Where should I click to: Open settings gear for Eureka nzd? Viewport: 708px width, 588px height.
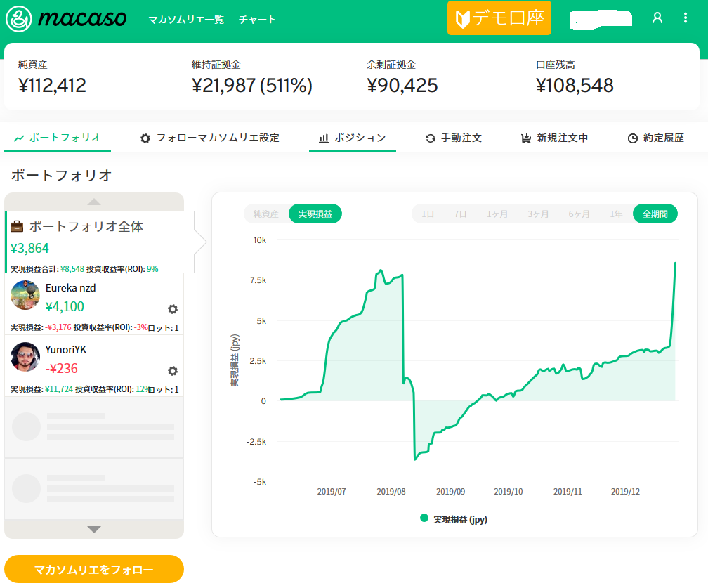[x=173, y=309]
